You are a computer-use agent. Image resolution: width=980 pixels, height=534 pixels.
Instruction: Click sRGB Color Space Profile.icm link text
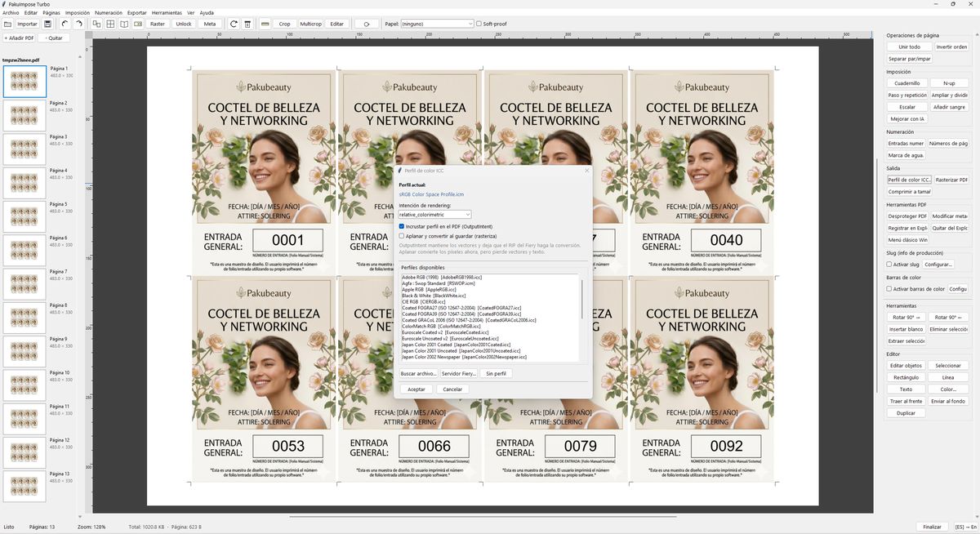coord(431,194)
